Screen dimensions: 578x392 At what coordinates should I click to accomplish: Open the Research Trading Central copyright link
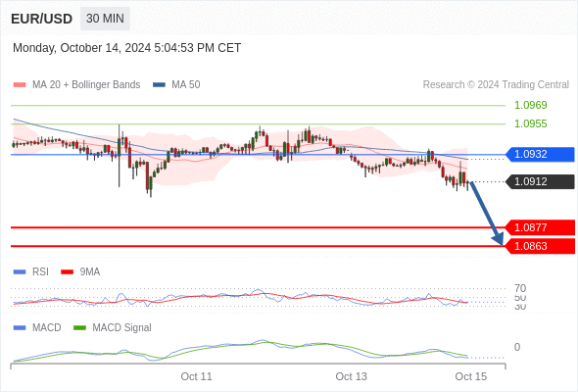tap(496, 85)
